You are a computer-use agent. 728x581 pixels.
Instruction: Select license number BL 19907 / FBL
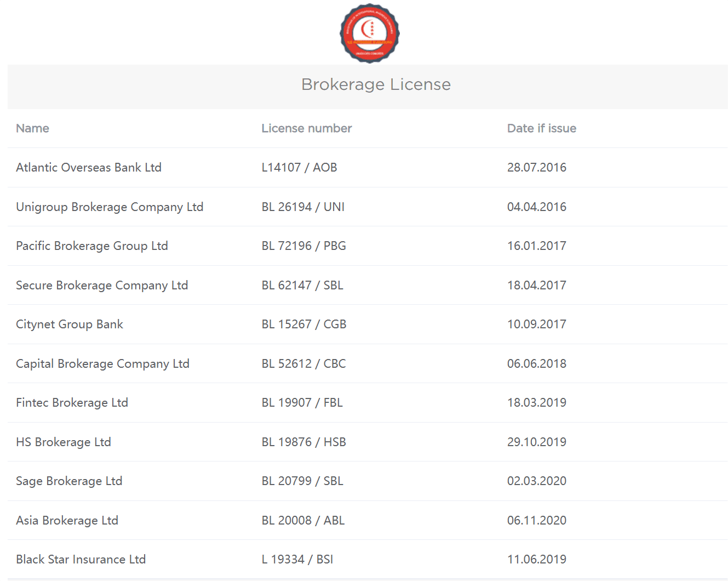click(302, 403)
